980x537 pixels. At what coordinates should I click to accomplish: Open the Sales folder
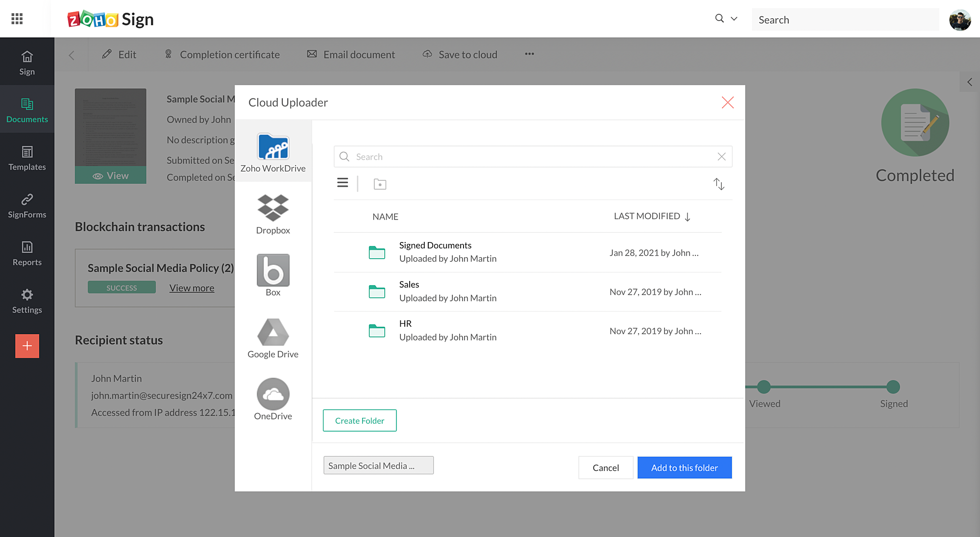(x=527, y=292)
